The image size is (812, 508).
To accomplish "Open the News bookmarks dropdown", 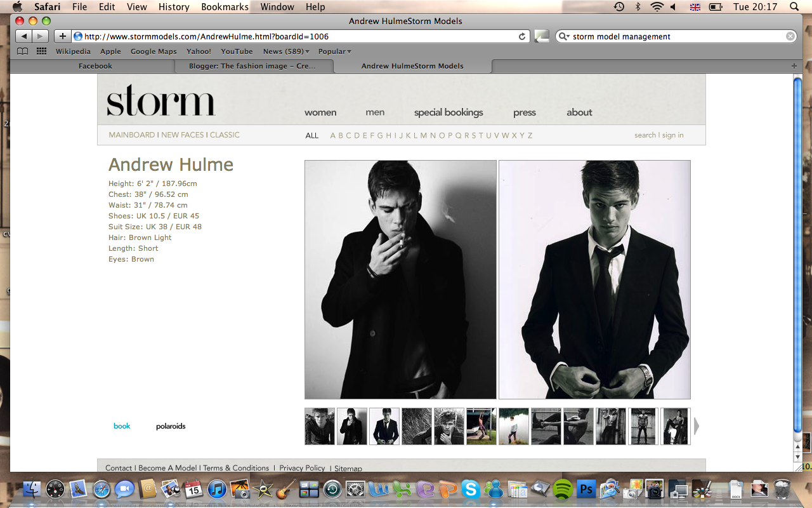I will click(x=285, y=51).
